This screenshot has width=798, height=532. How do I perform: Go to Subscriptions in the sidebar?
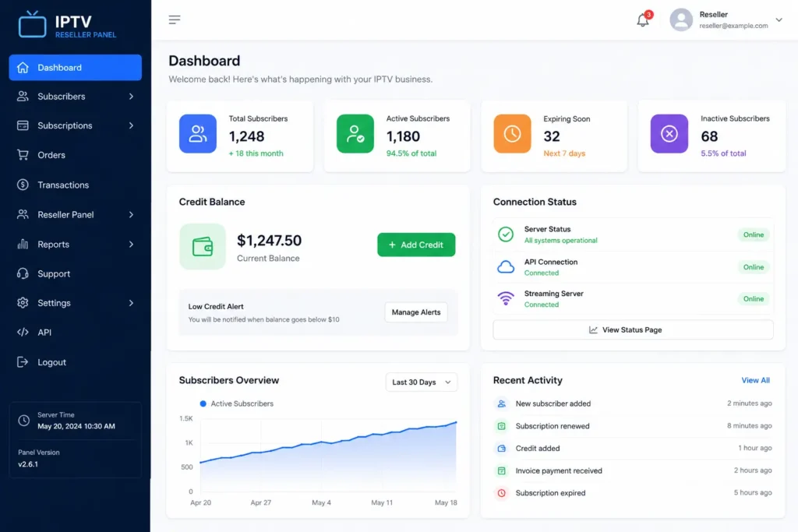76,125
